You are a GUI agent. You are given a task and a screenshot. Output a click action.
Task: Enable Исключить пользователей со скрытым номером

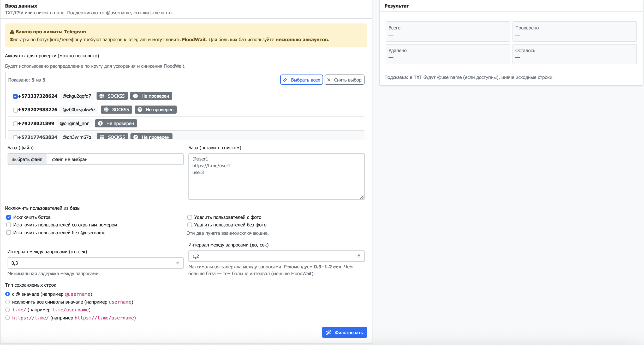click(9, 225)
